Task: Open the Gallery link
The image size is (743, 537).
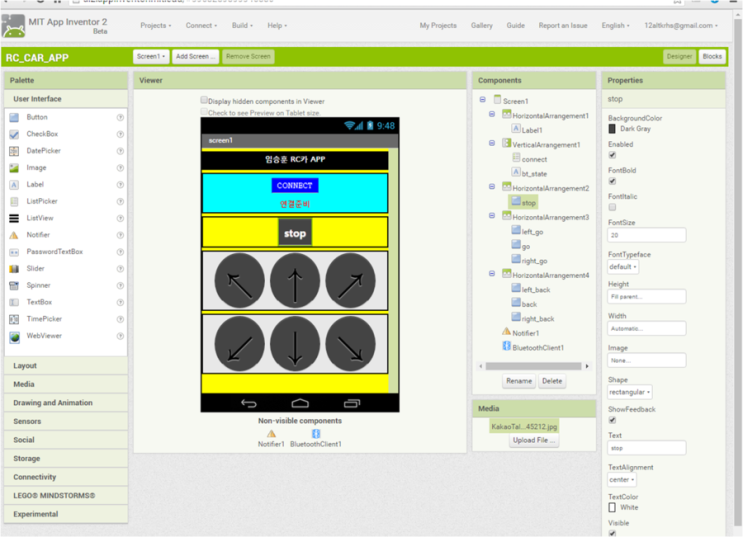Action: pyautogui.click(x=481, y=26)
